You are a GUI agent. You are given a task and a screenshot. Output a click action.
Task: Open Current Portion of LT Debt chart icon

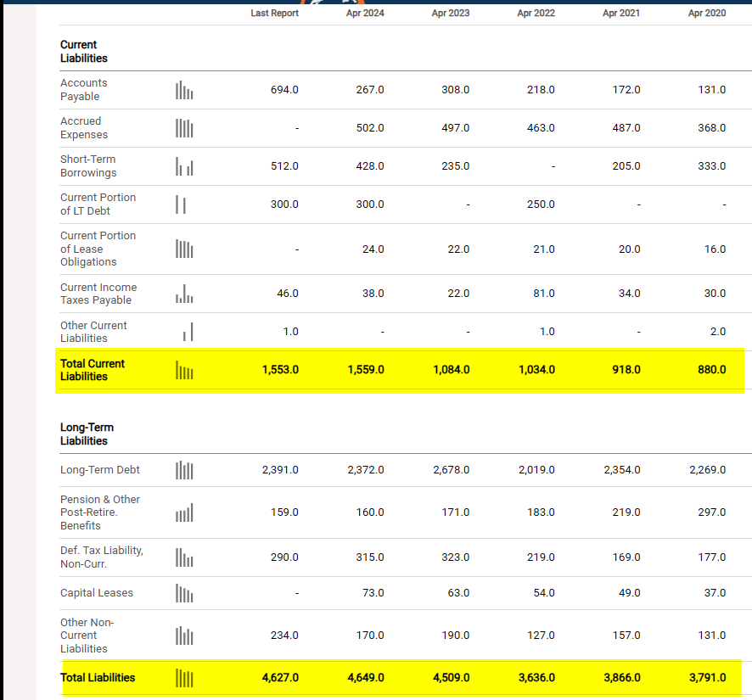(181, 204)
